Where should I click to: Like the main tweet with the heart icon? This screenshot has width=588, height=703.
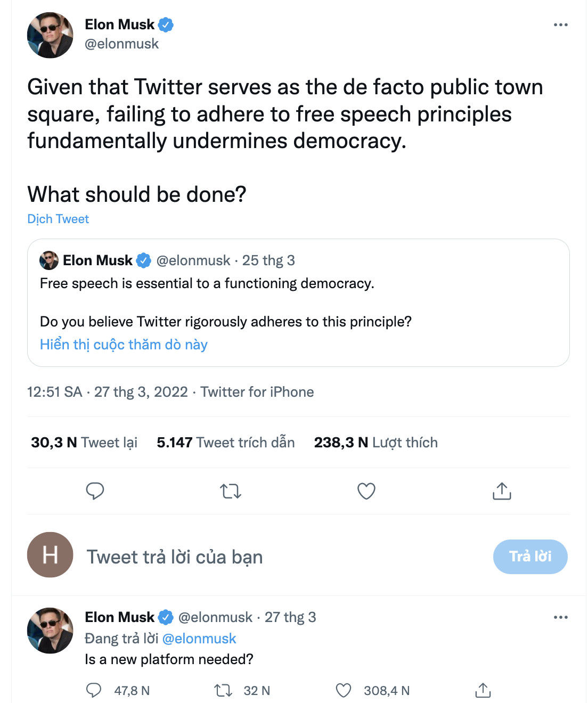(x=366, y=491)
